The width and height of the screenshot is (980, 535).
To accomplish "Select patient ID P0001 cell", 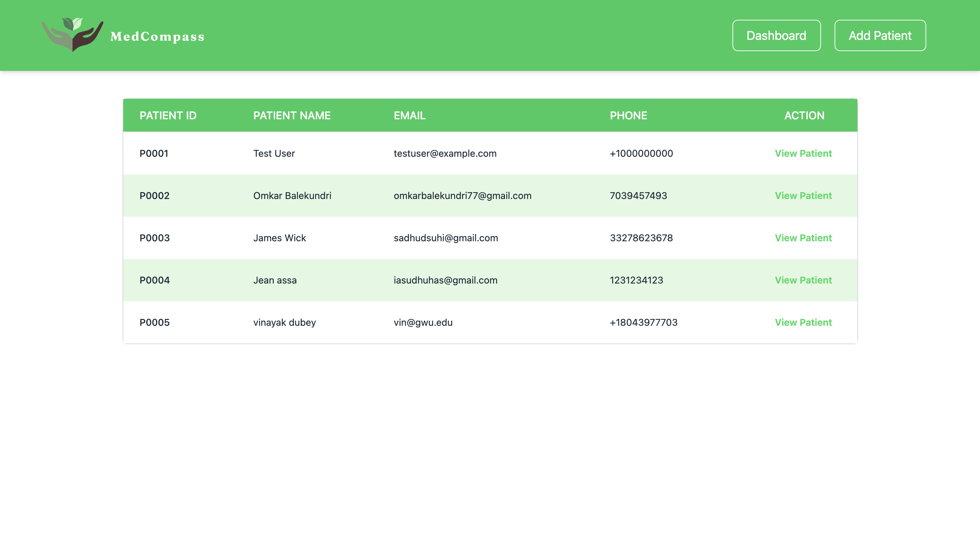I will point(154,153).
